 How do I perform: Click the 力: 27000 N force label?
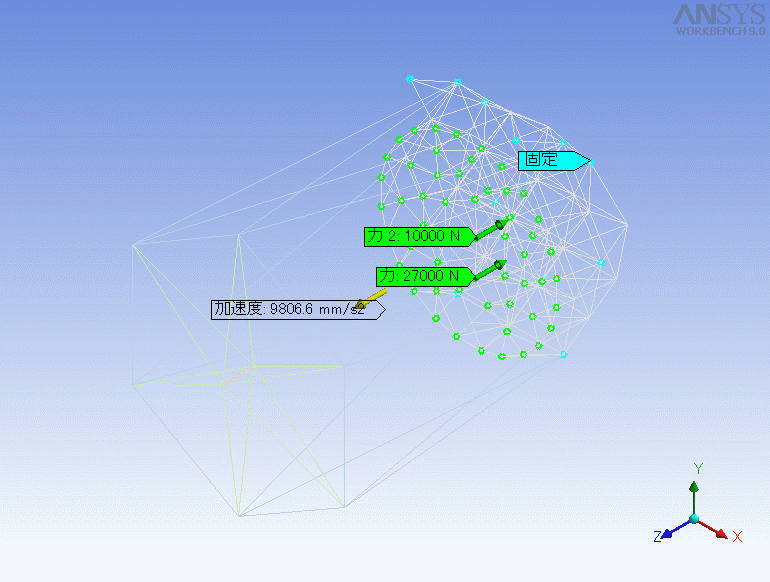click(425, 277)
